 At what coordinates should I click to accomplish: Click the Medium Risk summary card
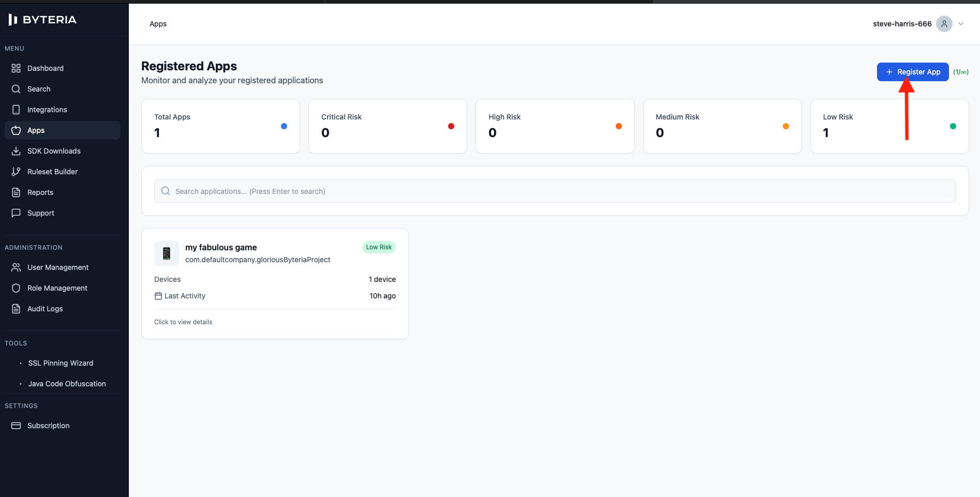(x=722, y=126)
